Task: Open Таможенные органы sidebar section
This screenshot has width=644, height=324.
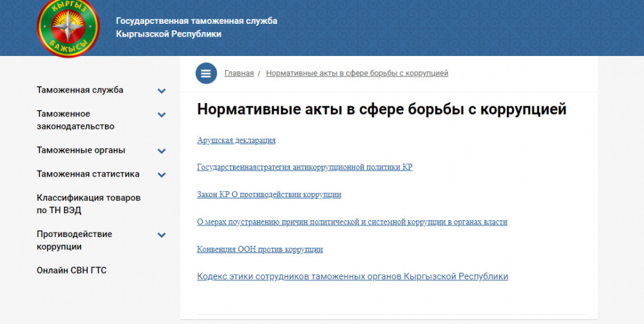Action: pyautogui.click(x=81, y=150)
